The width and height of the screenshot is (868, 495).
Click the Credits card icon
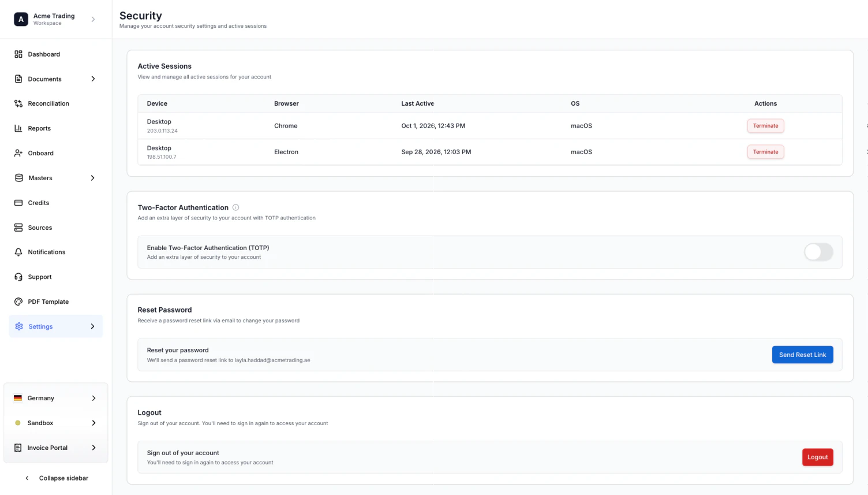click(x=18, y=203)
